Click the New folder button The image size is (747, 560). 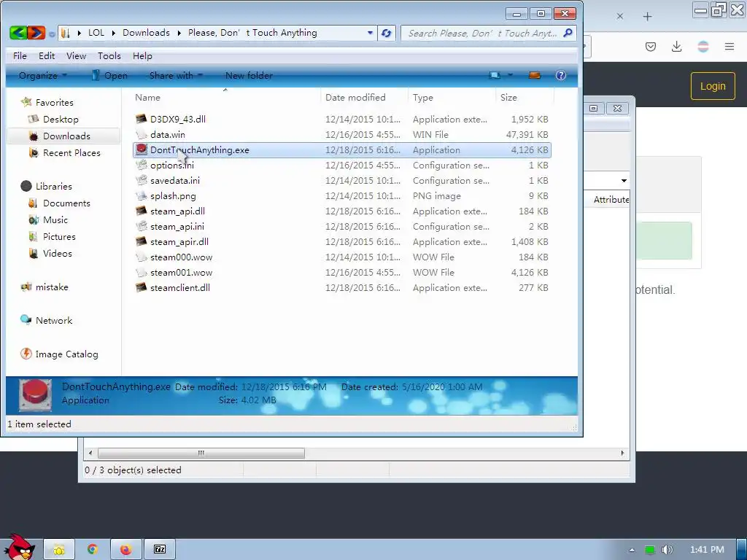pos(249,75)
